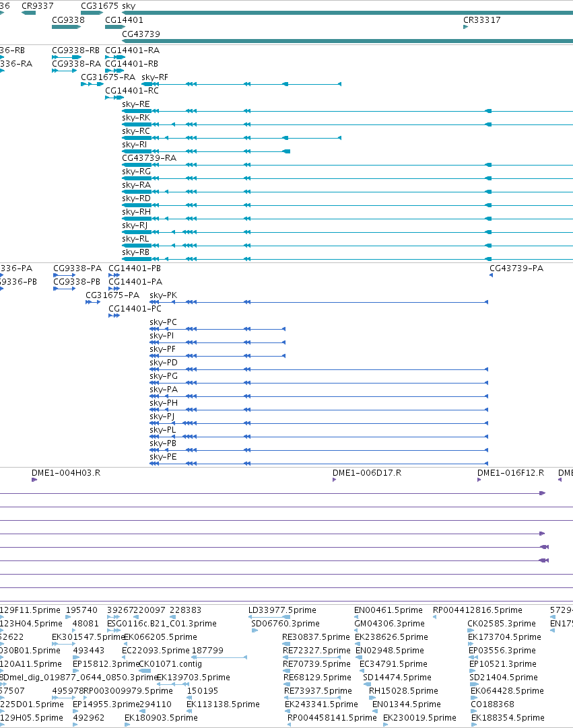Viewport: 573px width, 728px height.
Task: Click the CG14401-RC transcript label
Action: point(132,91)
